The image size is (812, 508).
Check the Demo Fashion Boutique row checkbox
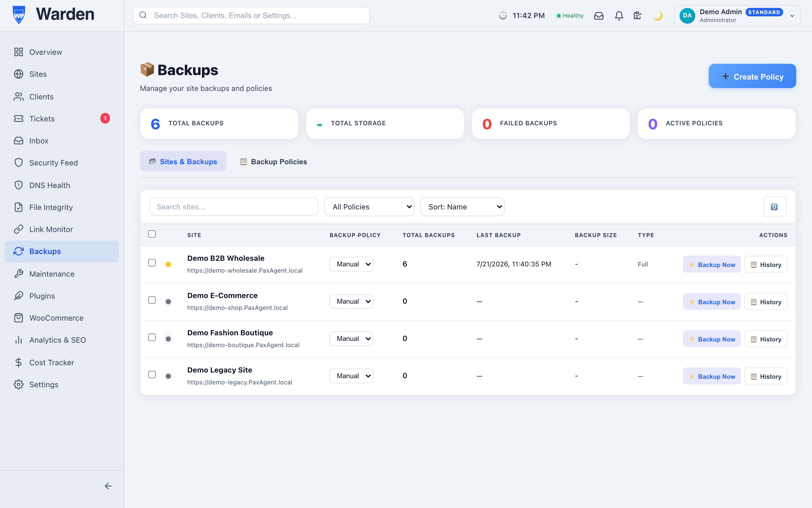point(152,337)
